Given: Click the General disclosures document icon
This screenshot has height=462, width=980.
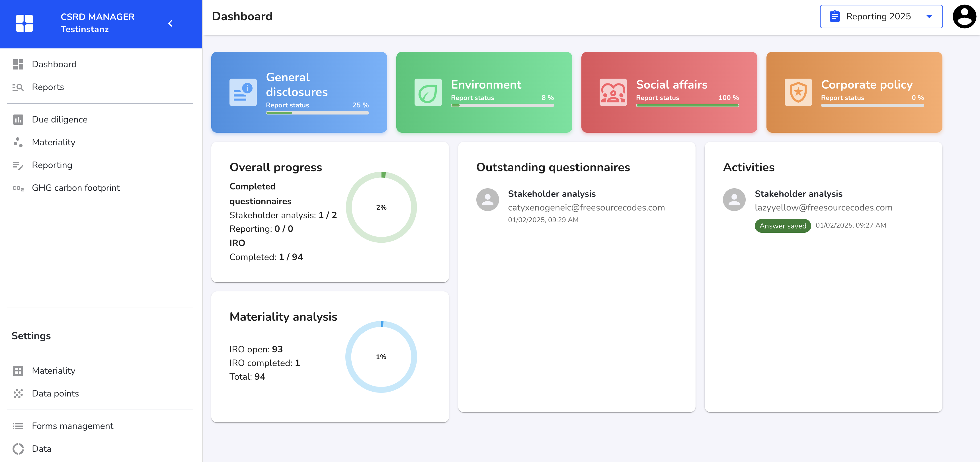Looking at the screenshot, I should click(243, 93).
